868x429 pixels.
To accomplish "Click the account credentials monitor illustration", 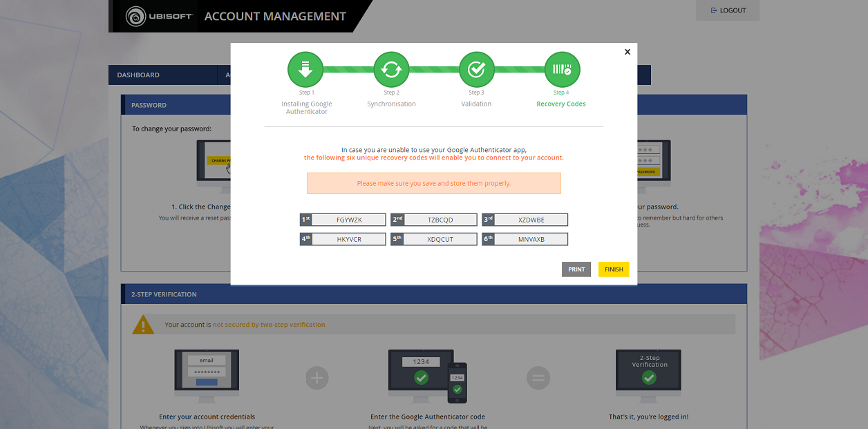I will (x=207, y=376).
